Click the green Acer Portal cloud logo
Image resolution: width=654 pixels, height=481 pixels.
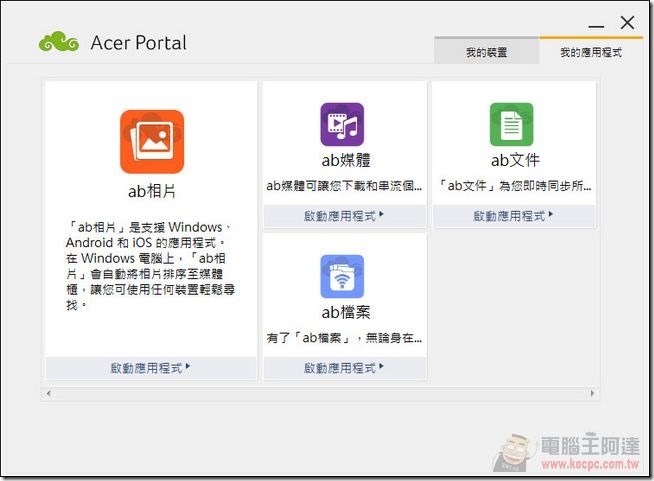(59, 42)
